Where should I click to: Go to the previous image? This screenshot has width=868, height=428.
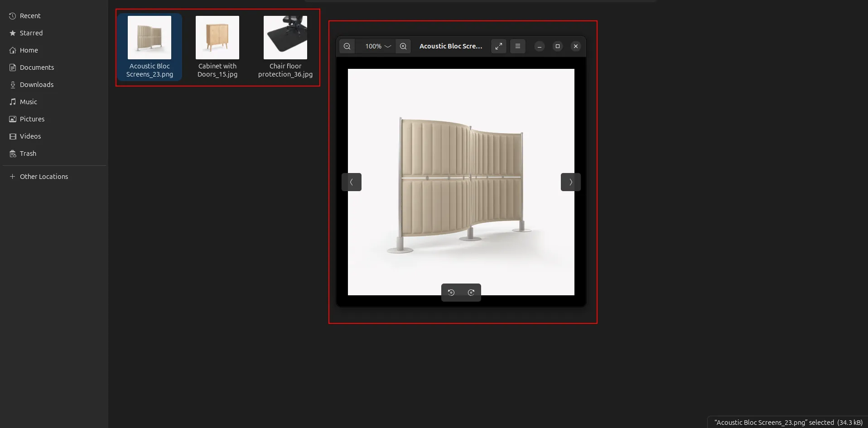352,182
